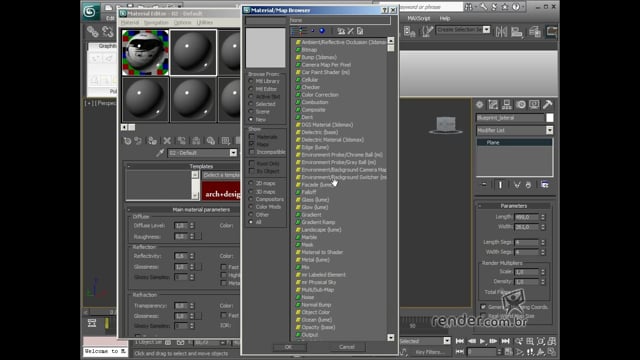Click OK in Material/Map Browser

[289, 347]
